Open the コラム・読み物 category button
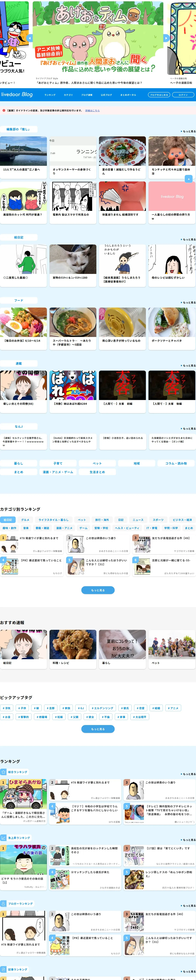 [176, 463]
